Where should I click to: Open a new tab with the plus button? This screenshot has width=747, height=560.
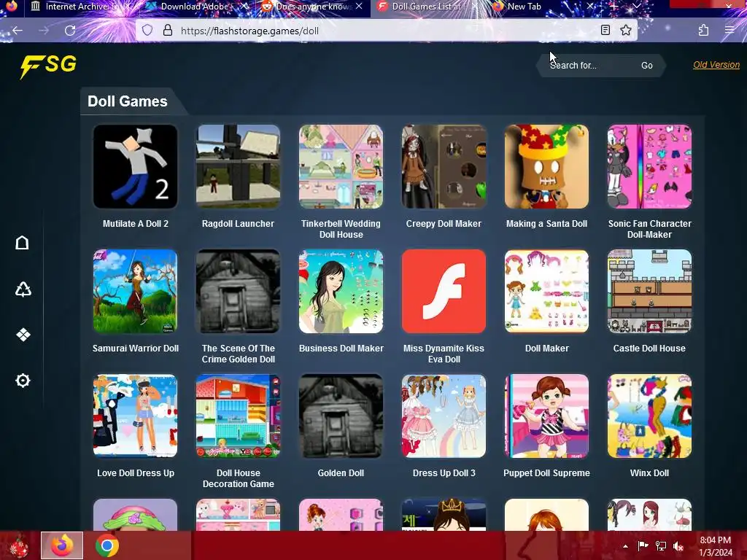[x=614, y=6]
